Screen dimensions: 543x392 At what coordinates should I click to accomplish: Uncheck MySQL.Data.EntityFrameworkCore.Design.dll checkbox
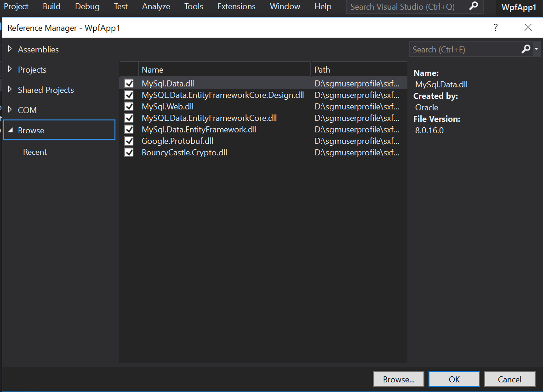click(129, 95)
